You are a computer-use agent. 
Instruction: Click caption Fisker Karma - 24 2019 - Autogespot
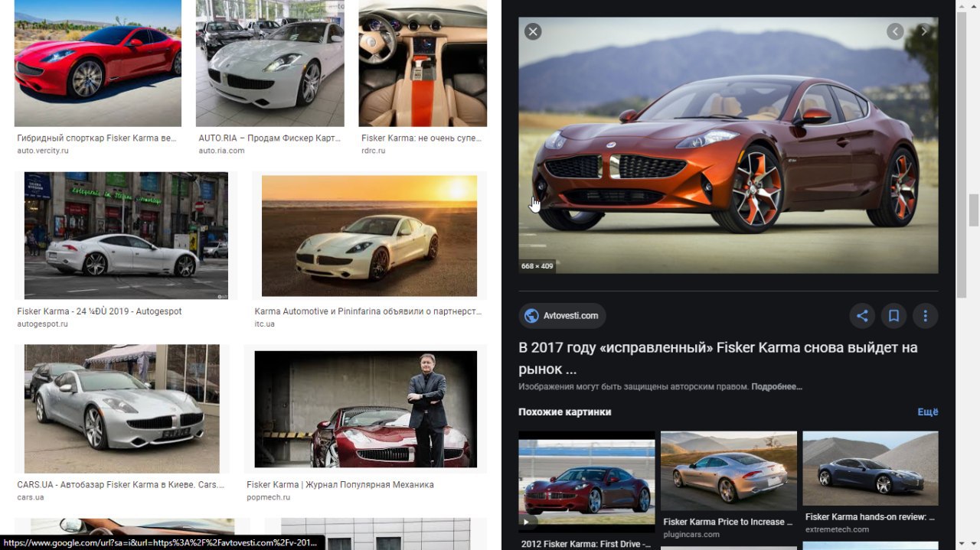[100, 311]
